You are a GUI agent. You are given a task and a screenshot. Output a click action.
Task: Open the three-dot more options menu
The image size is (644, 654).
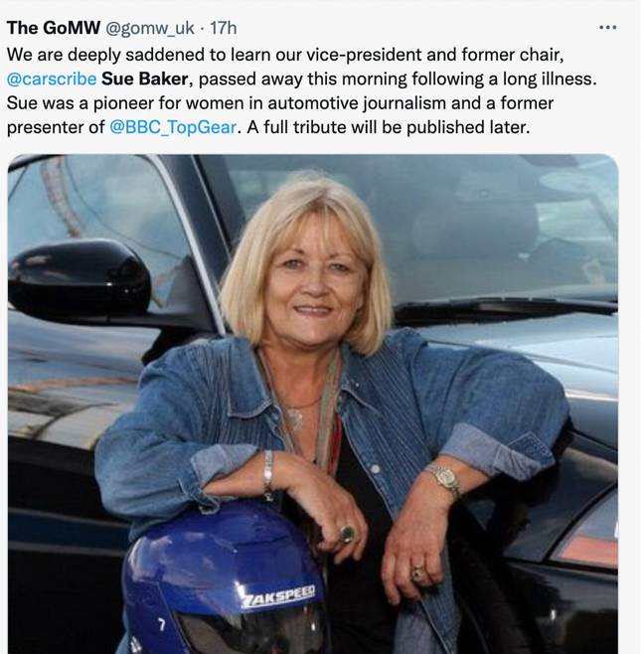pos(607,28)
